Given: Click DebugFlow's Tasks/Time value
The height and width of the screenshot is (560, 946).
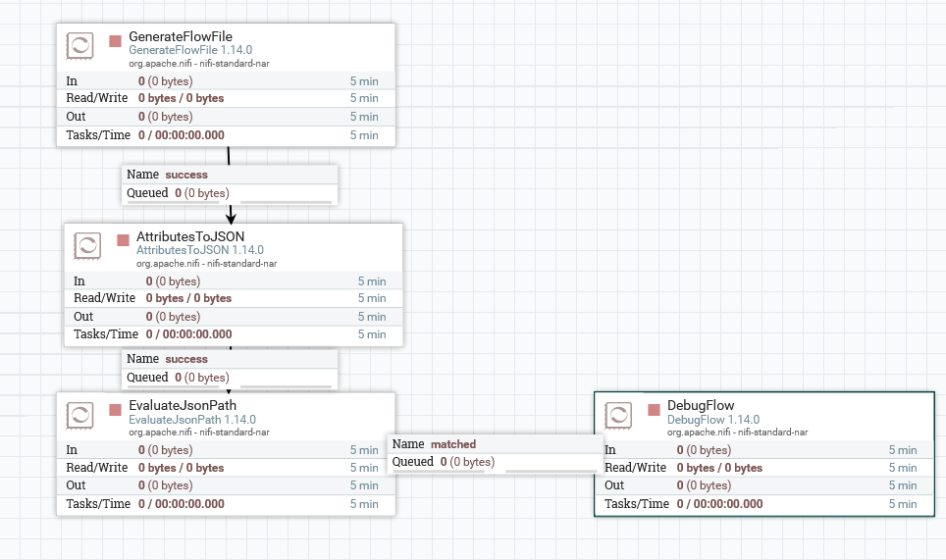Looking at the screenshot, I should 719,504.
